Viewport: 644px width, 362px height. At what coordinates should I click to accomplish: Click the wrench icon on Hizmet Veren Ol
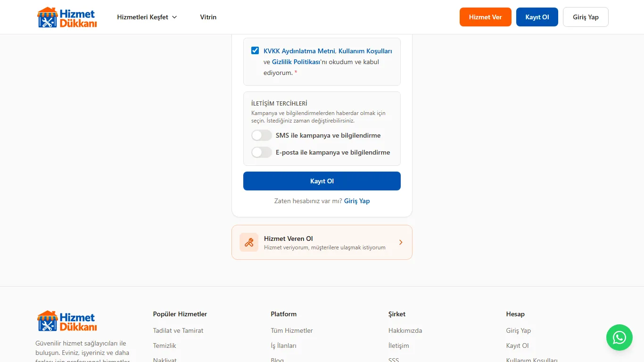(x=249, y=242)
